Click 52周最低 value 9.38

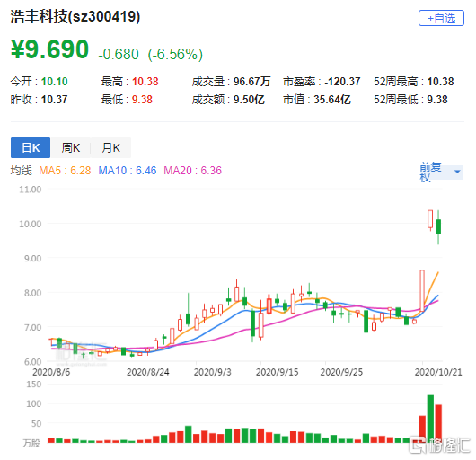click(x=437, y=100)
